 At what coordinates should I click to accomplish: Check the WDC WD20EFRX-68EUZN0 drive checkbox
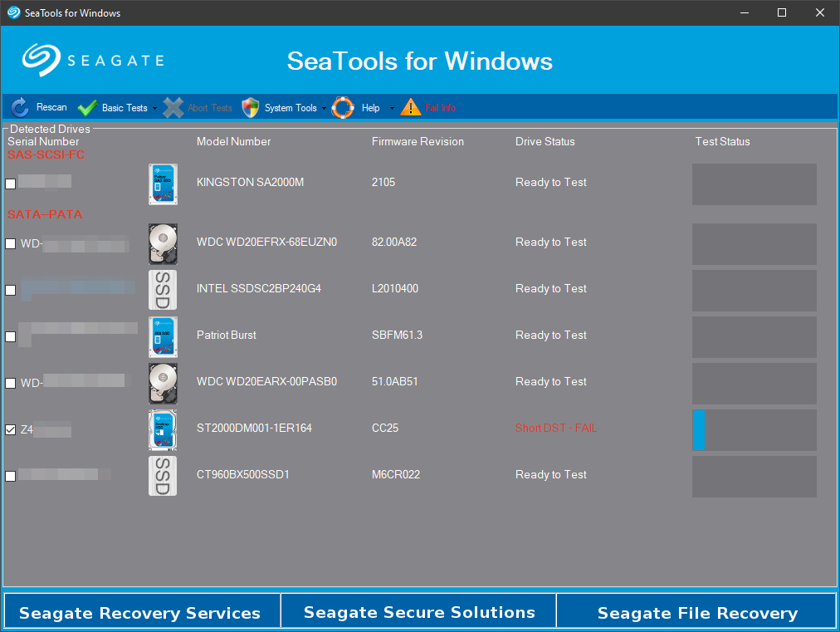tap(10, 243)
